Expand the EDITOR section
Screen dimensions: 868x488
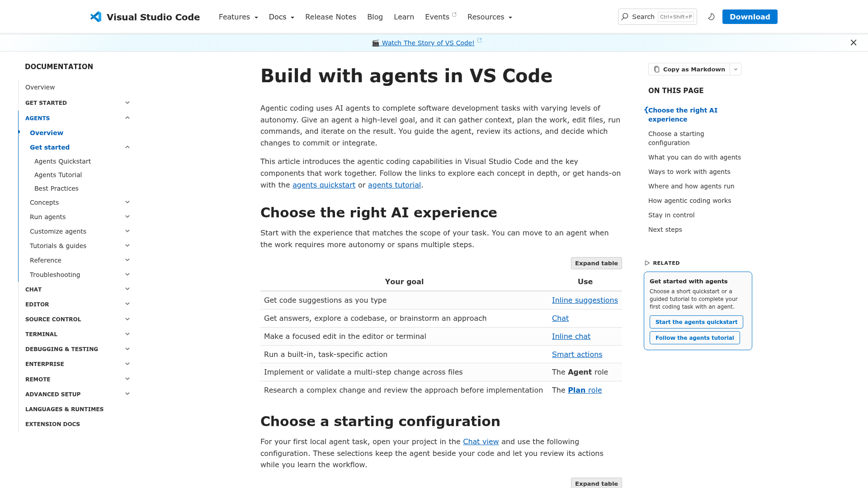point(127,304)
